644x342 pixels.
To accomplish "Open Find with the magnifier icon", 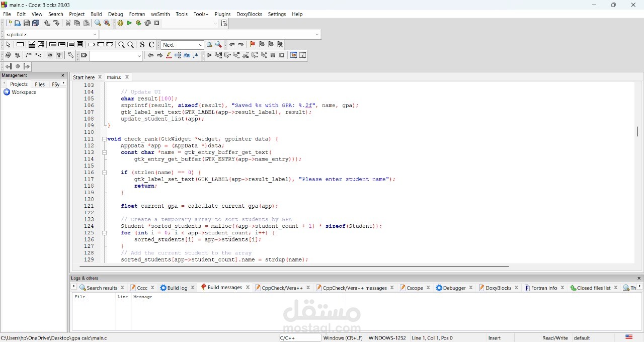I will pyautogui.click(x=98, y=23).
